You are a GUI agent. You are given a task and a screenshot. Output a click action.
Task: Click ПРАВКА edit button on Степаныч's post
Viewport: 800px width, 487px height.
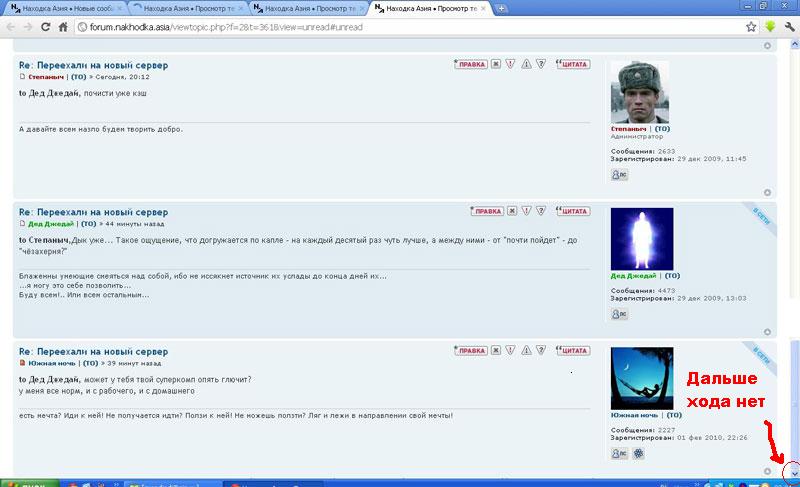[x=470, y=64]
